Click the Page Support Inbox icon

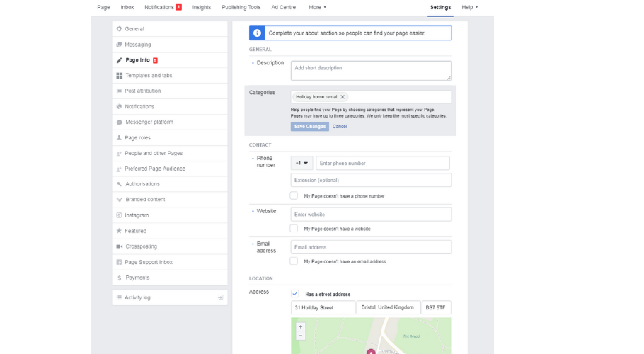(119, 262)
